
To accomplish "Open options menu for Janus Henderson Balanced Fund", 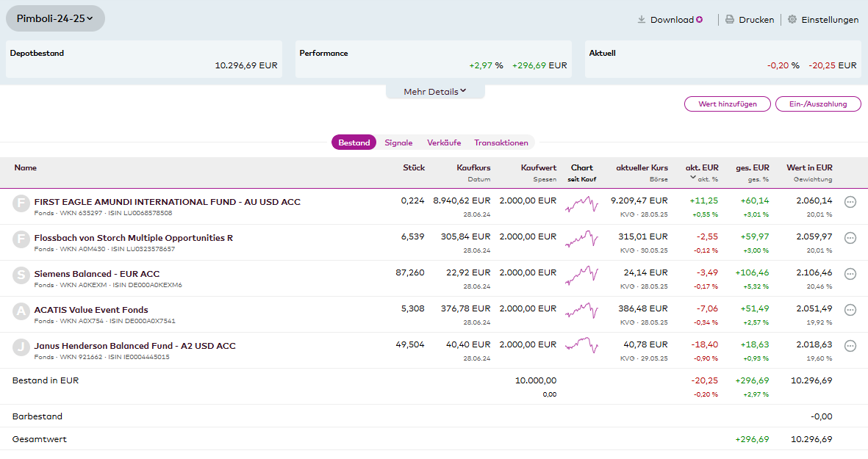I will click(850, 346).
